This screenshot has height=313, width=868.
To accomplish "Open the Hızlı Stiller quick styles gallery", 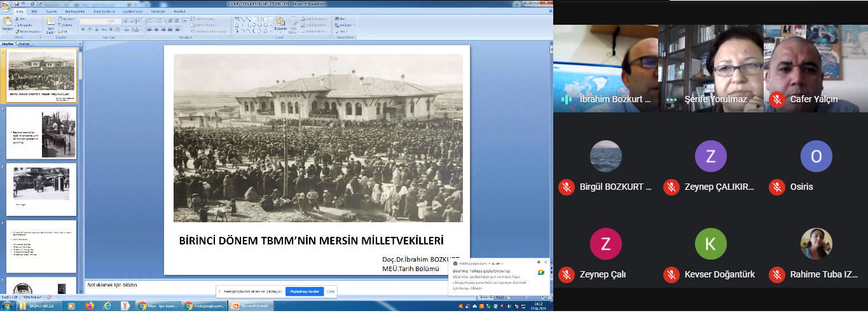I will (x=294, y=25).
